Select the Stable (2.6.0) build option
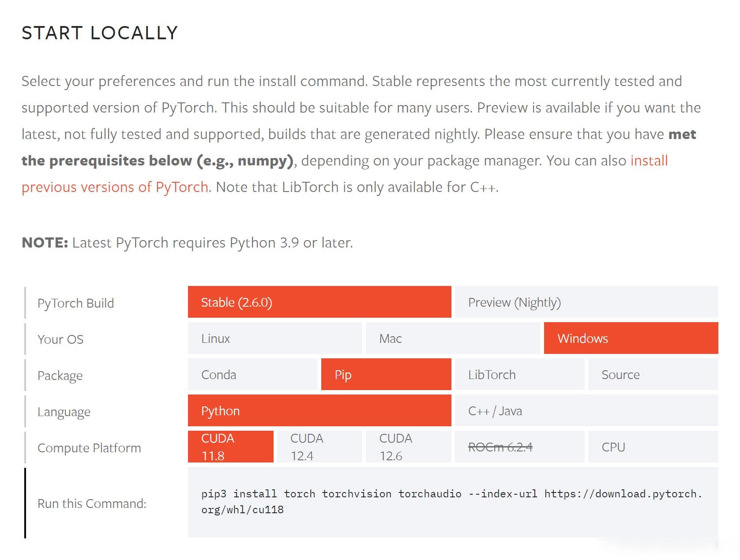 pos(319,302)
